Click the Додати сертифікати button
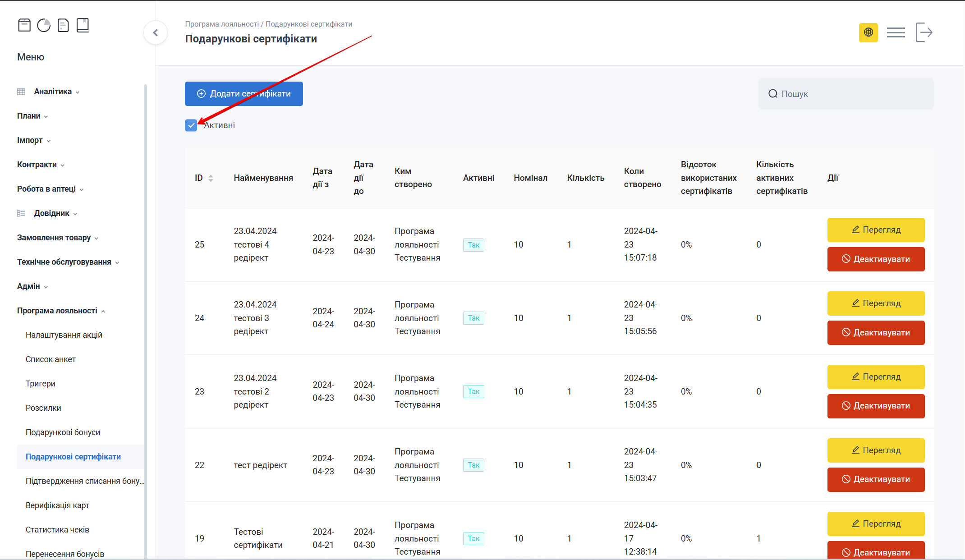Screen dimensions: 965x560 tap(244, 94)
